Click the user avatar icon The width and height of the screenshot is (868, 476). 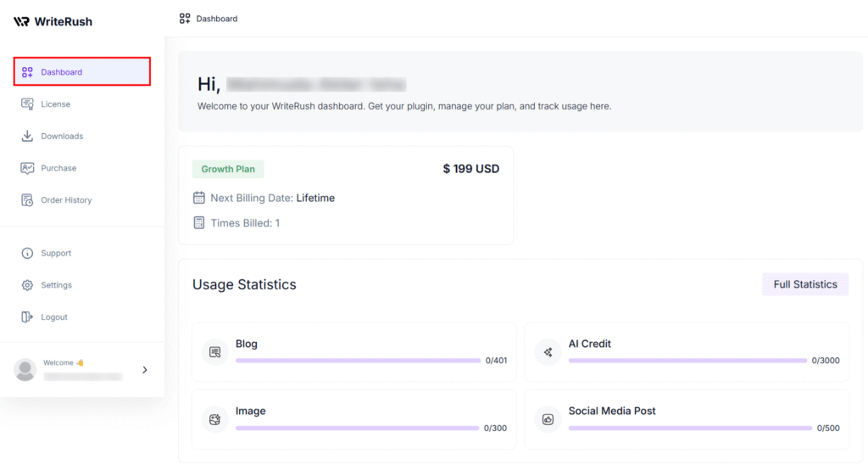[25, 370]
